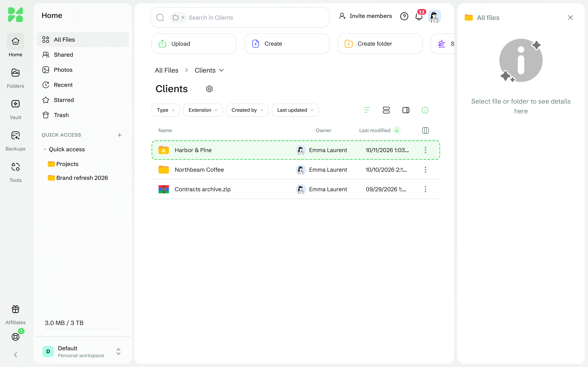Toggle the info details panel

pyautogui.click(x=425, y=110)
